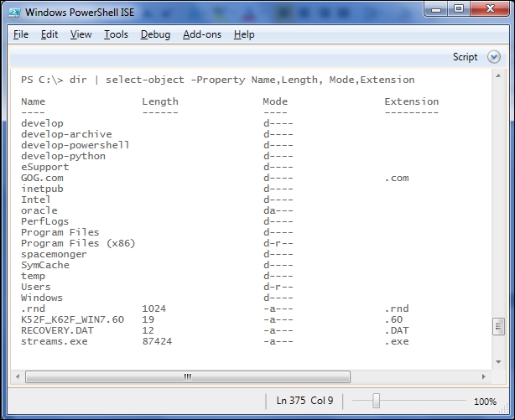Click the PerfLogs entry
Viewport: 515px width, 420px height.
point(45,221)
